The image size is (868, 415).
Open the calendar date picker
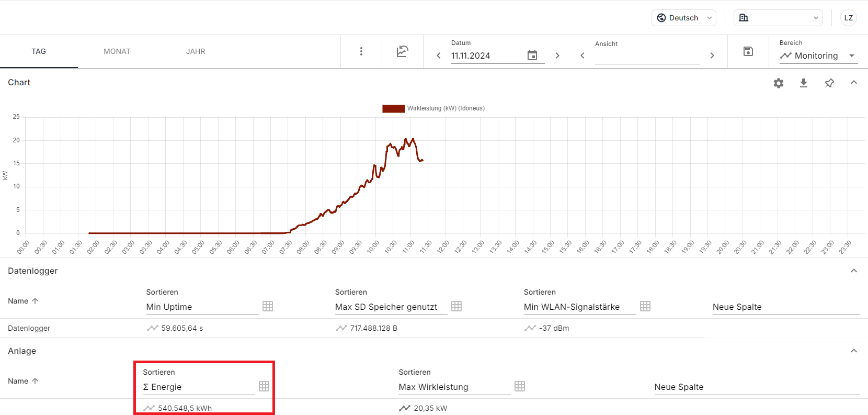[532, 55]
